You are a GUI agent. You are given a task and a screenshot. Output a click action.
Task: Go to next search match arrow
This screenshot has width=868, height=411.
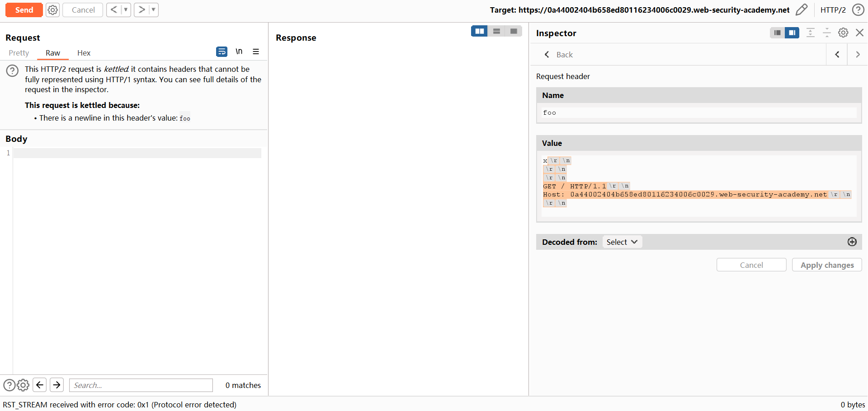click(x=57, y=385)
